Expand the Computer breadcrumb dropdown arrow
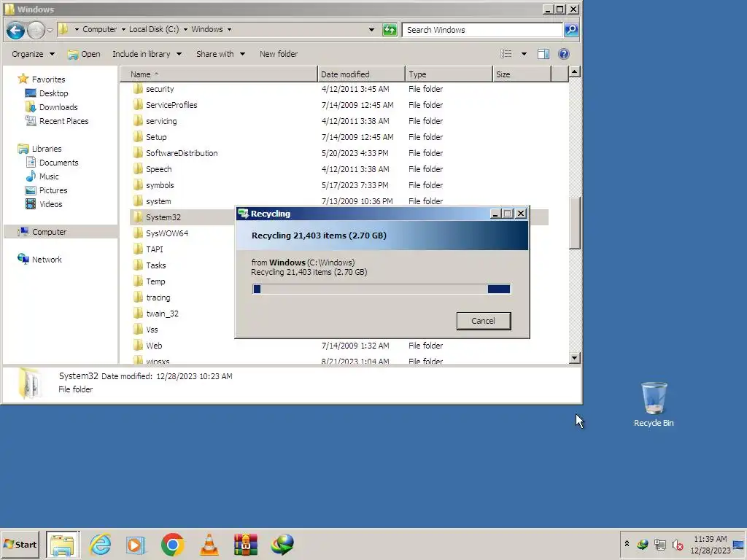 123,29
